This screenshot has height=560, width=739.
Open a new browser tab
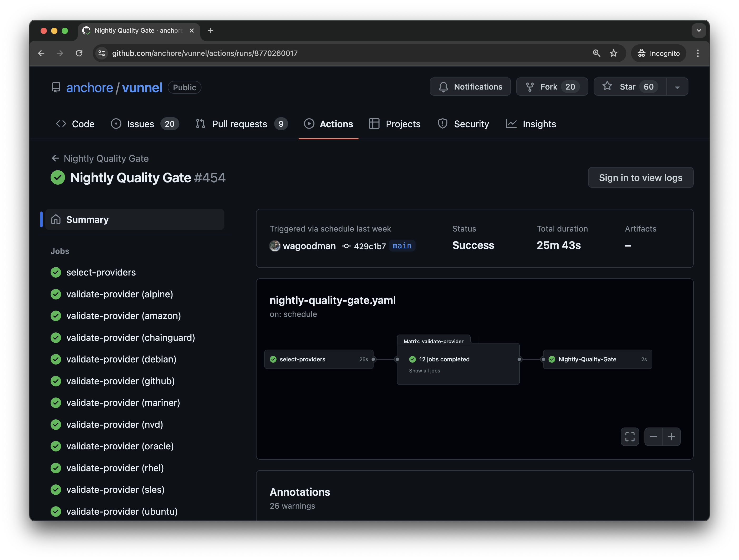pyautogui.click(x=210, y=31)
